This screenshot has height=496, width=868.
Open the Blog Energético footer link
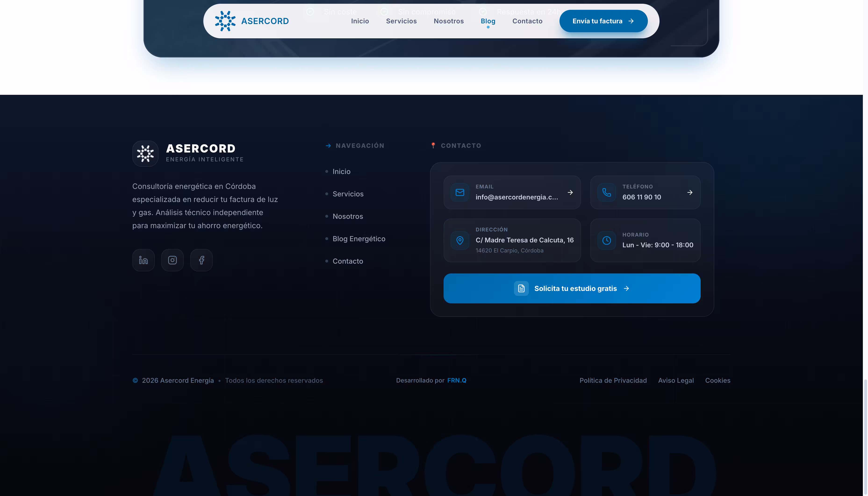[359, 239]
